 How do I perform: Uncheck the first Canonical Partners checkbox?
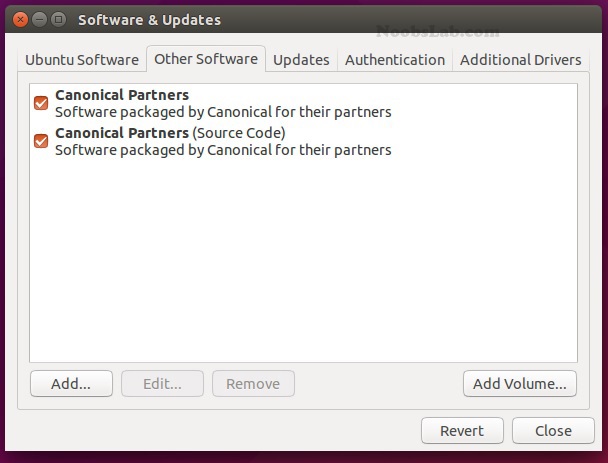point(41,103)
